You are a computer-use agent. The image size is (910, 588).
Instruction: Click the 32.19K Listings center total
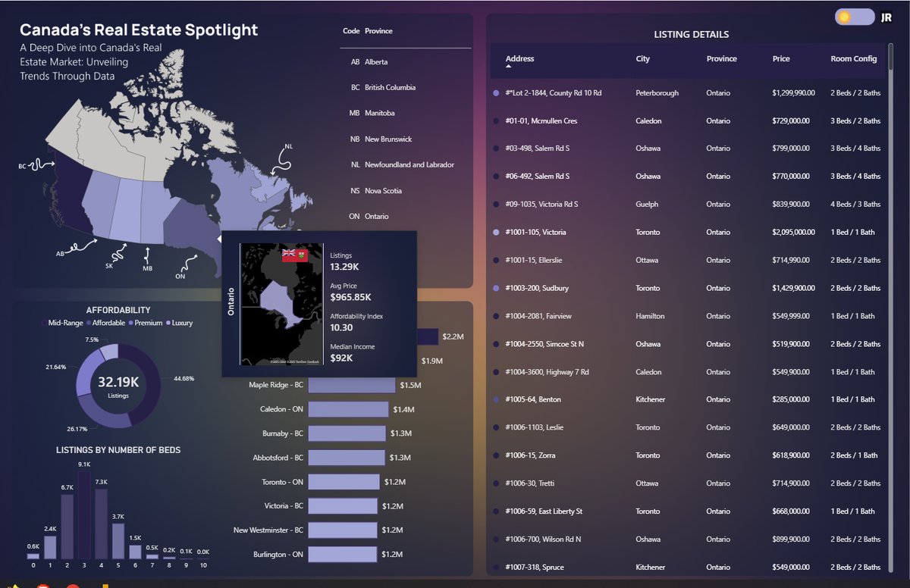[x=118, y=385]
